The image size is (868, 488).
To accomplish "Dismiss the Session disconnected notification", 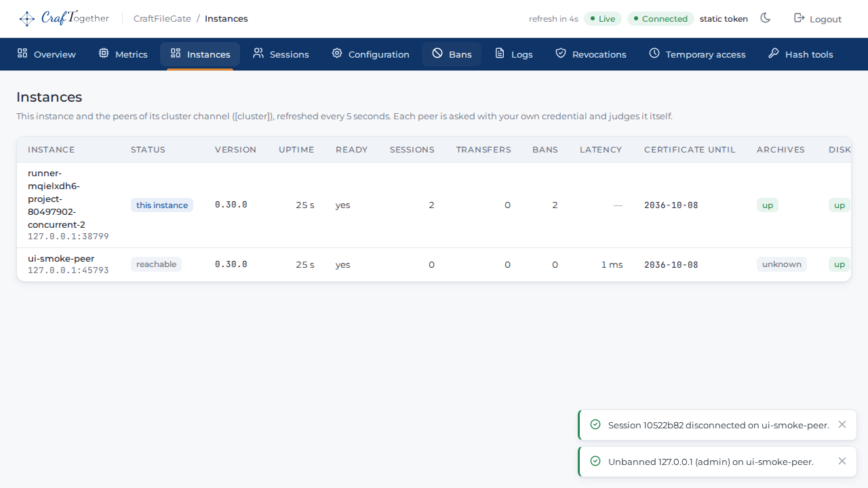I will [842, 425].
